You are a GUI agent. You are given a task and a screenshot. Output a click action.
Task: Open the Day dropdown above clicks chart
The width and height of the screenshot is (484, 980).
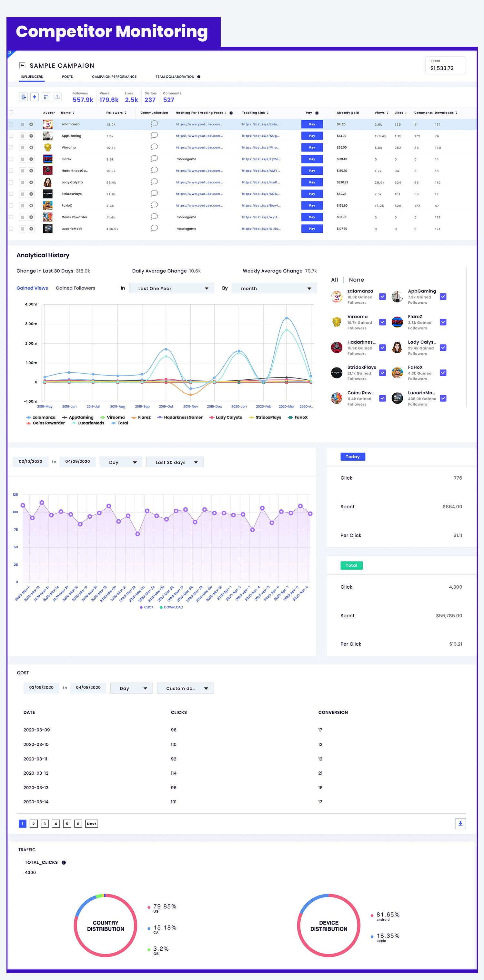pos(121,462)
